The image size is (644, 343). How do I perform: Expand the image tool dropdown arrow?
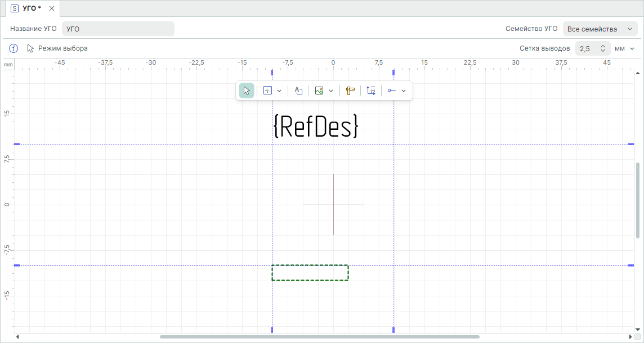click(x=331, y=91)
